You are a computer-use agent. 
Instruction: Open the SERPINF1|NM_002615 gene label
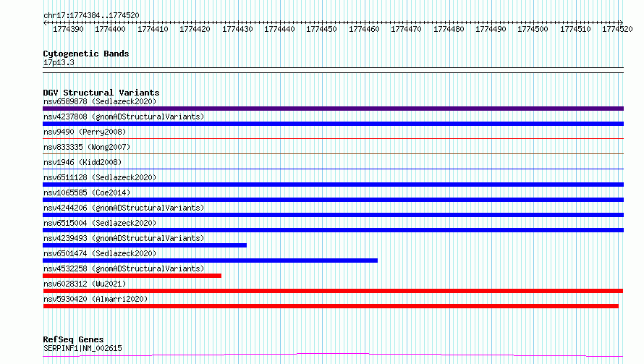coord(82,348)
